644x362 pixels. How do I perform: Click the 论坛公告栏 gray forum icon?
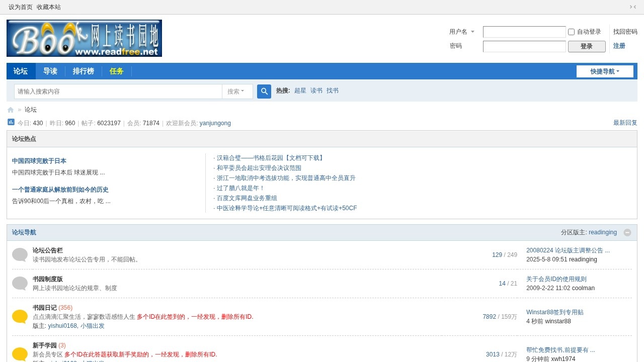(x=20, y=255)
